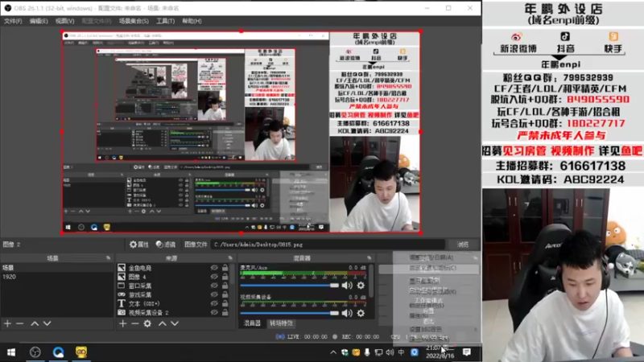Move scene down arrow

[x=47, y=323]
